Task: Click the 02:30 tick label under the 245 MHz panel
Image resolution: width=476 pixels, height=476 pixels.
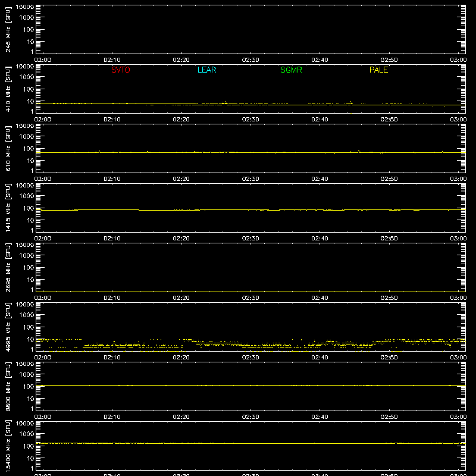Action: tap(250, 60)
